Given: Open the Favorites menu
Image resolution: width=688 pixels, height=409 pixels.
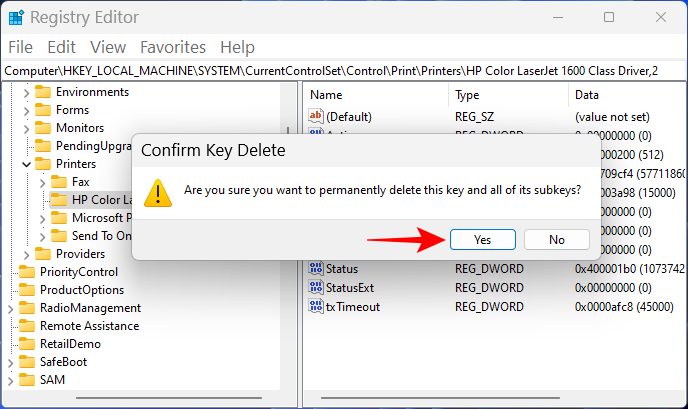Looking at the screenshot, I should pos(172,47).
